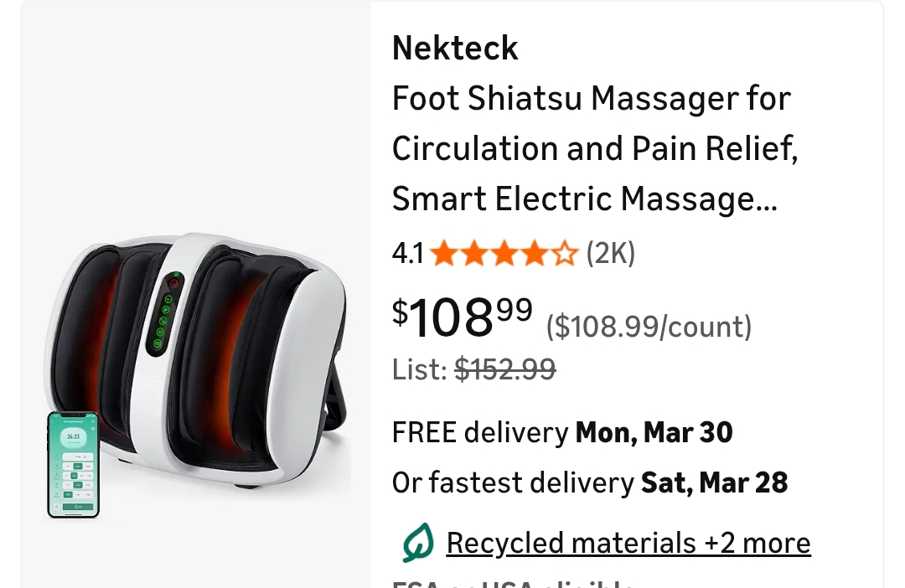The height and width of the screenshot is (588, 905).
Task: Click the Nekteck brand name
Action: pyautogui.click(x=455, y=49)
